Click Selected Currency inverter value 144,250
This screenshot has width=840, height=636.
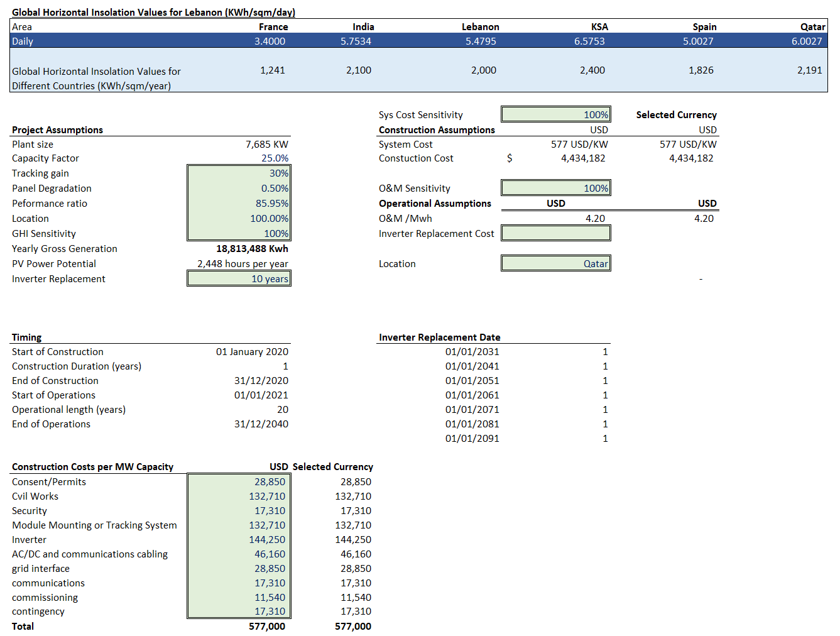[353, 539]
